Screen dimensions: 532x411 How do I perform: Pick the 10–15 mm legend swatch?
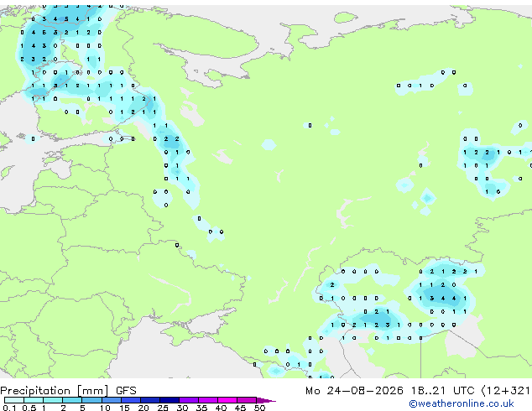coord(111,400)
